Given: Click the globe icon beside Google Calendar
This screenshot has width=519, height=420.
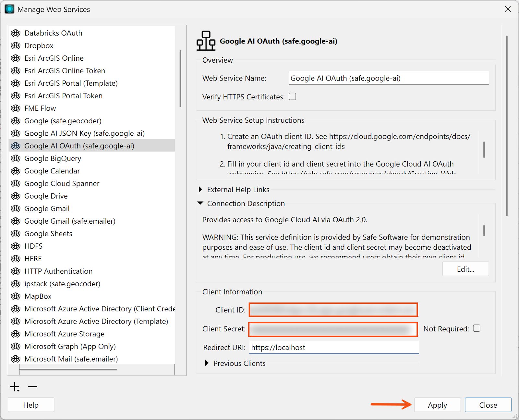Looking at the screenshot, I should [16, 171].
